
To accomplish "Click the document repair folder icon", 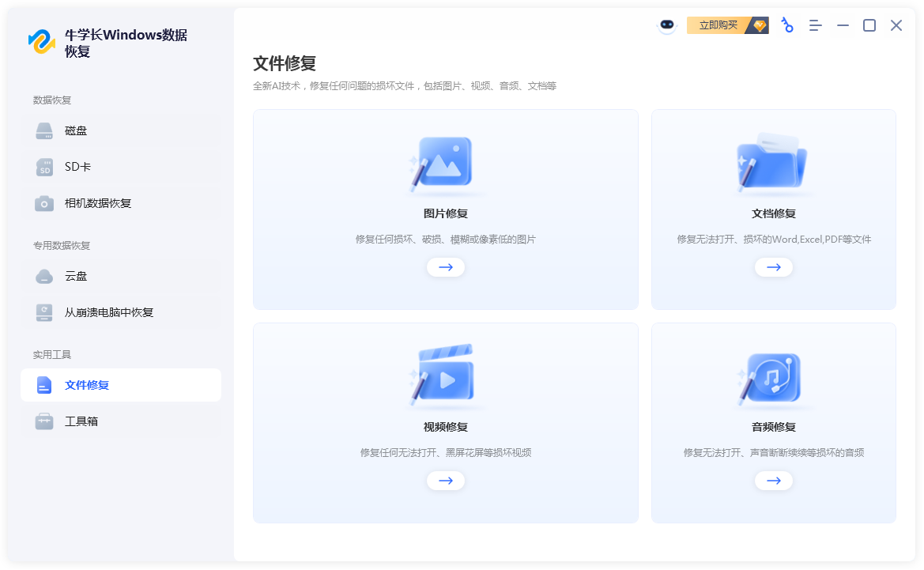I will [771, 164].
